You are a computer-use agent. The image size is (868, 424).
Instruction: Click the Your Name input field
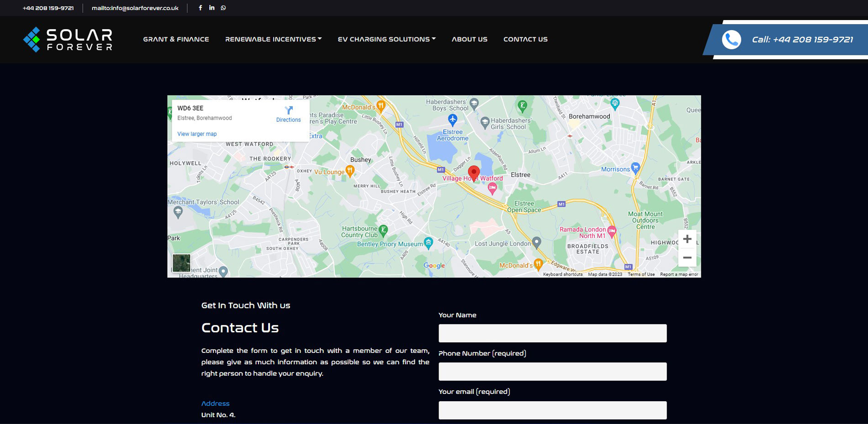tap(552, 333)
